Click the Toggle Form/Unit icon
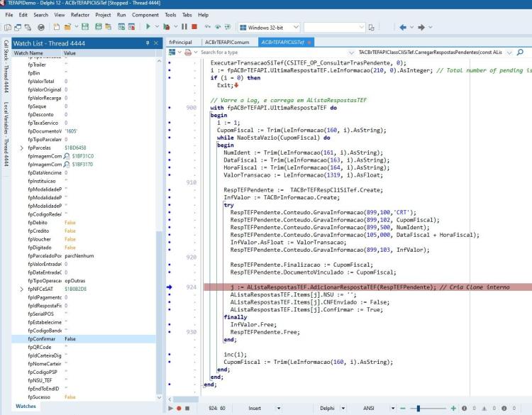The image size is (532, 415). [x=28, y=27]
